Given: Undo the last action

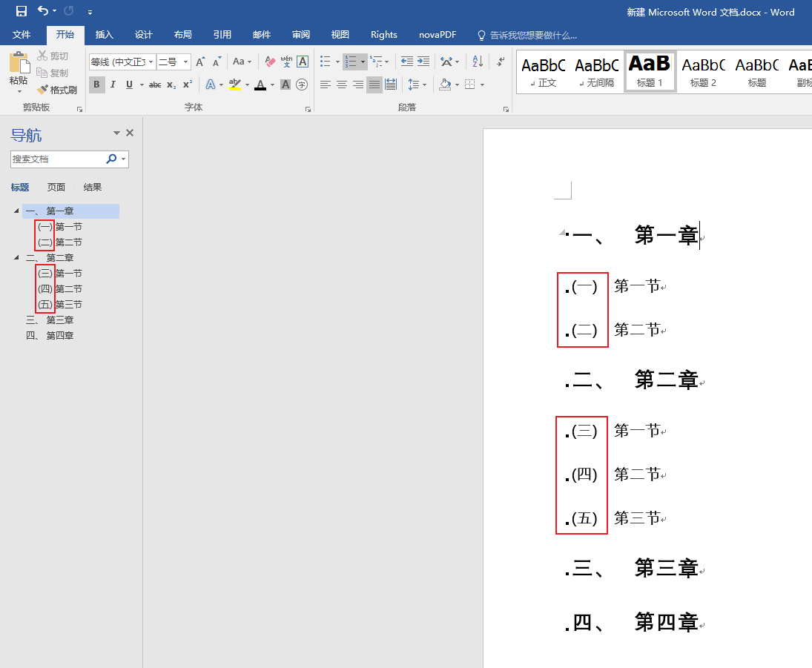Looking at the screenshot, I should coord(43,11).
